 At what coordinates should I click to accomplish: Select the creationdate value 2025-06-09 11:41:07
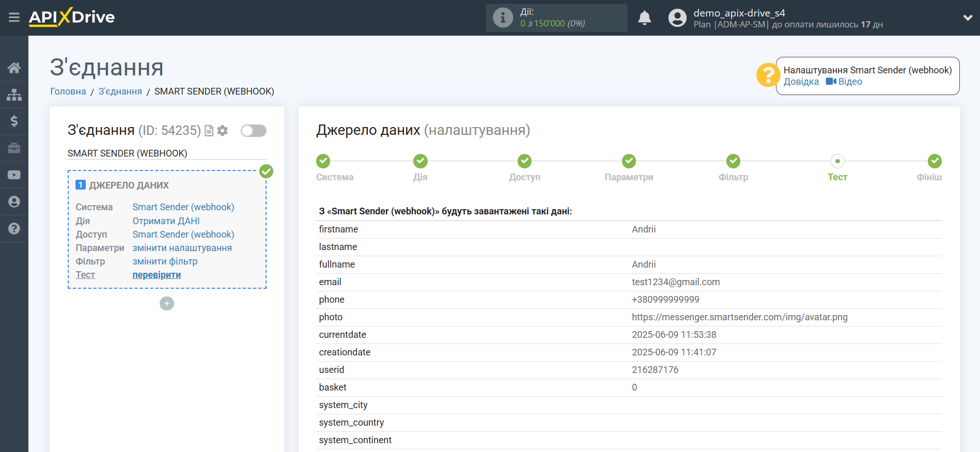[x=674, y=352]
